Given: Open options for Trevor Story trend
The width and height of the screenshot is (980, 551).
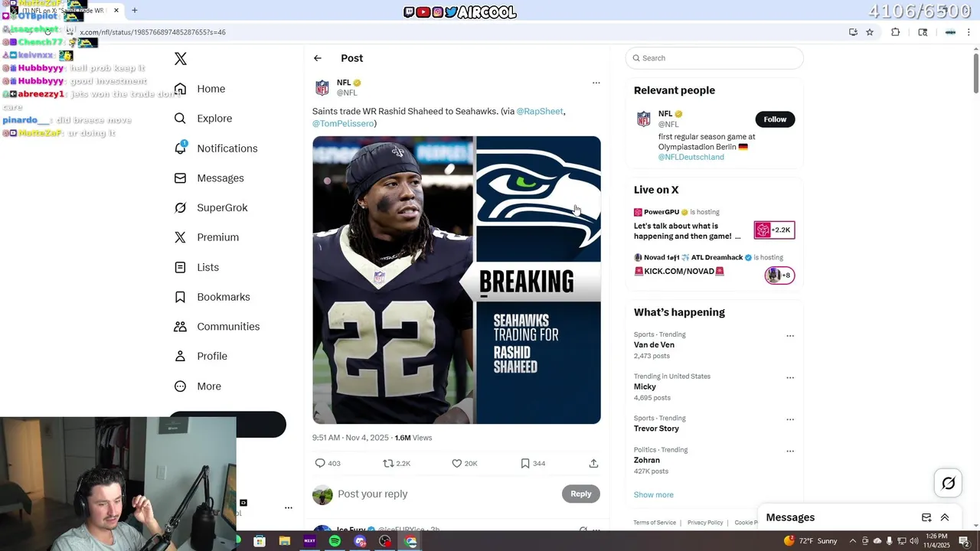Looking at the screenshot, I should click(x=790, y=419).
